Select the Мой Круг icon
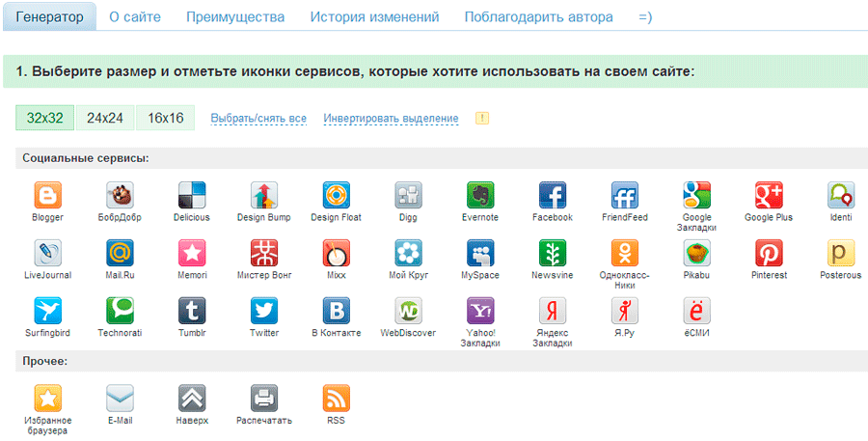Viewport: 868px width, 441px height. (x=409, y=253)
